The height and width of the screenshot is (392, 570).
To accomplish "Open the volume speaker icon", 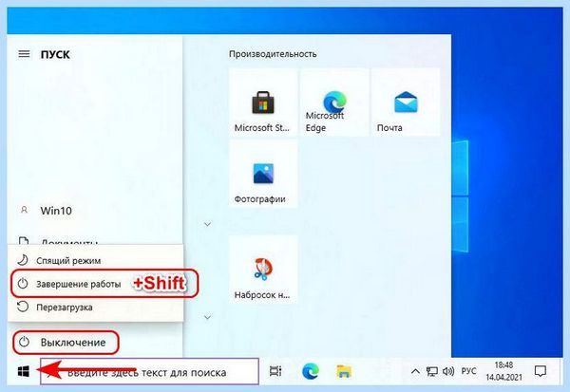I will [x=448, y=371].
